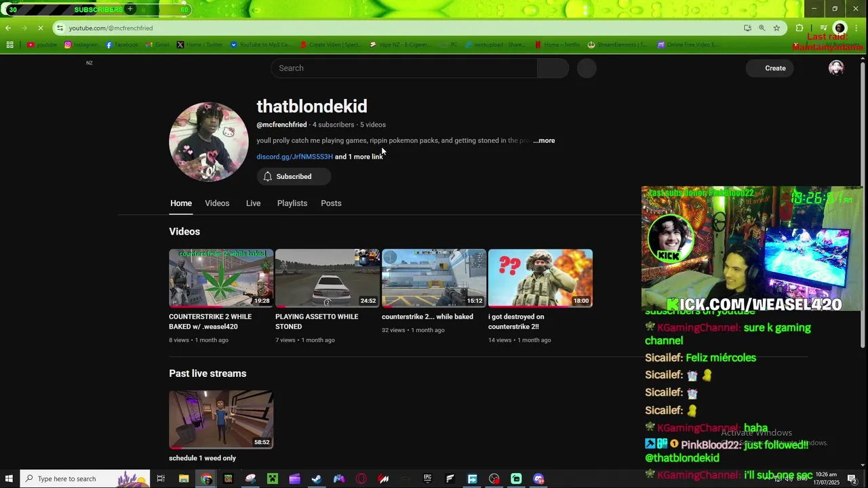Switch to the Videos channel tab

coord(217,203)
